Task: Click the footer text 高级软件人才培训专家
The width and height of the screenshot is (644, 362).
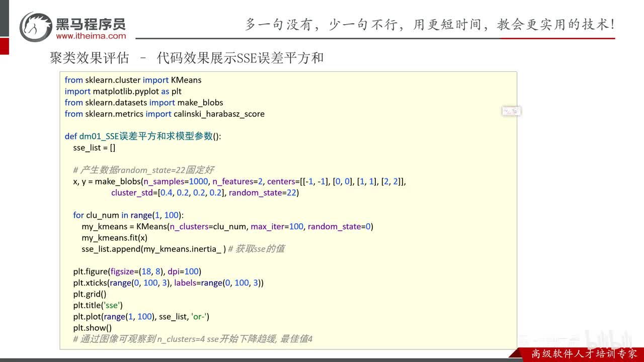Action: [x=584, y=353]
